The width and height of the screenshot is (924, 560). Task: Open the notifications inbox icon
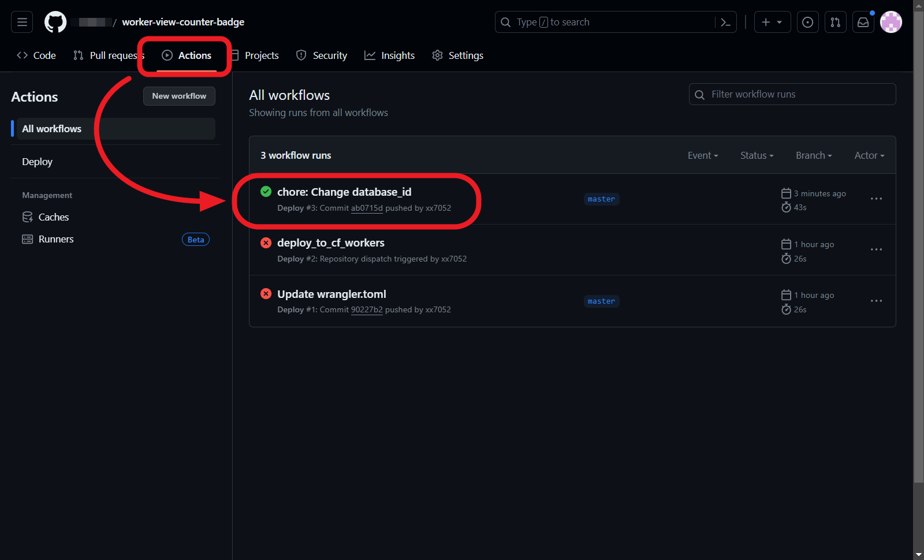863,22
